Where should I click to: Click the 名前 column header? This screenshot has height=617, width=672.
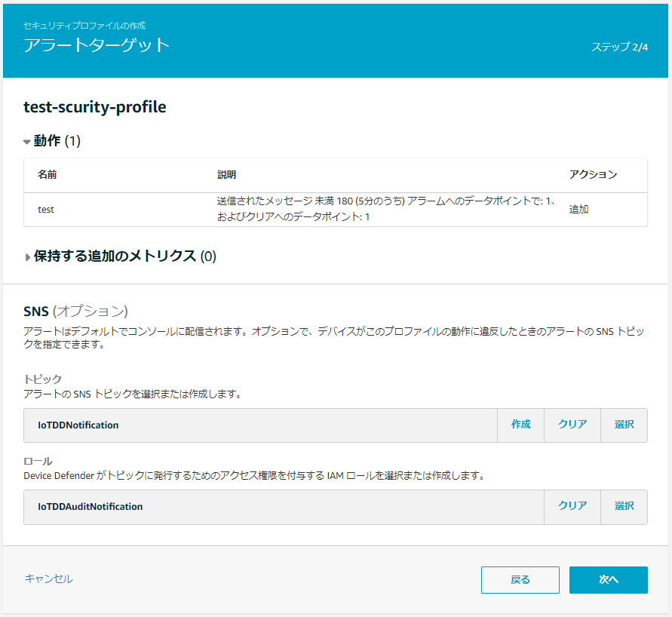(x=47, y=174)
